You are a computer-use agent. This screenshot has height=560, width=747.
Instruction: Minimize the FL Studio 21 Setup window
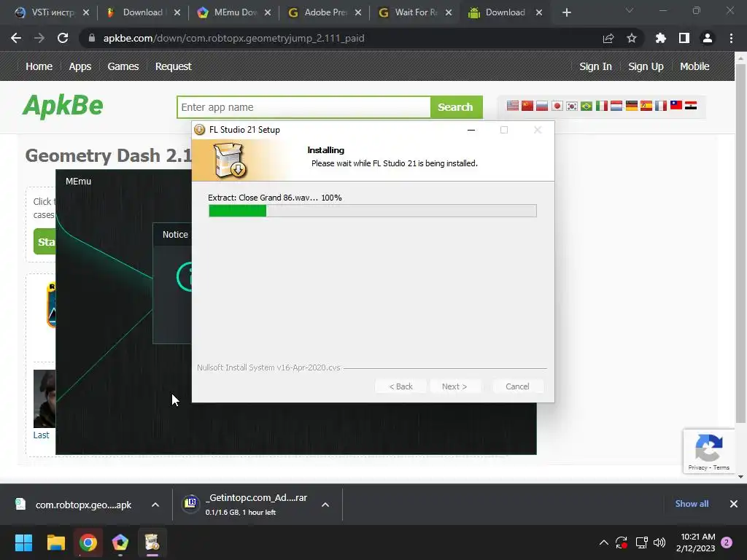(471, 130)
